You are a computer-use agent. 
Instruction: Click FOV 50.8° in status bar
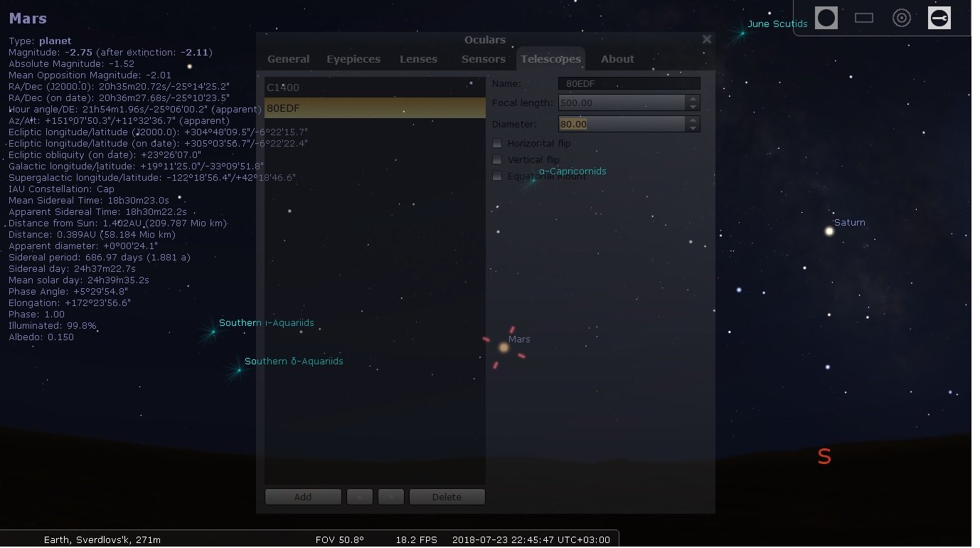339,539
